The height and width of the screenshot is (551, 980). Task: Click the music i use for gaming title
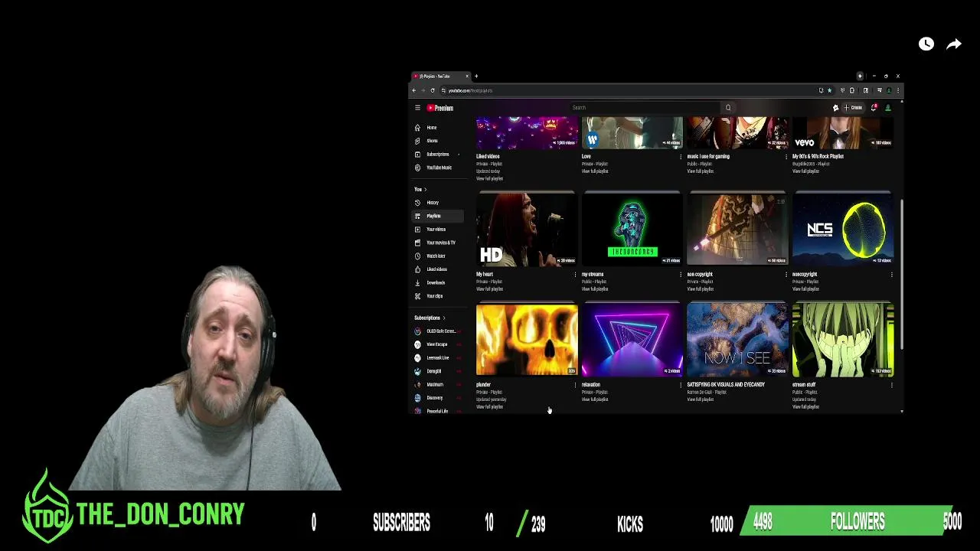tap(708, 156)
